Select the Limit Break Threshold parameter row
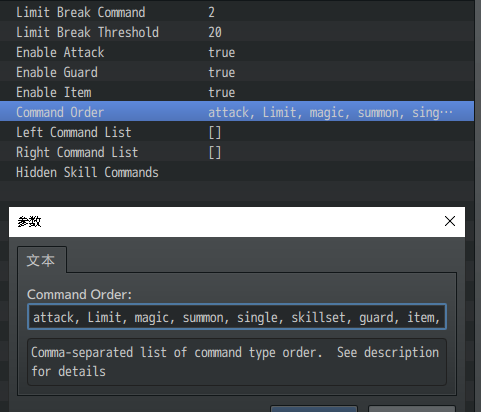The image size is (481, 412). coord(237,32)
